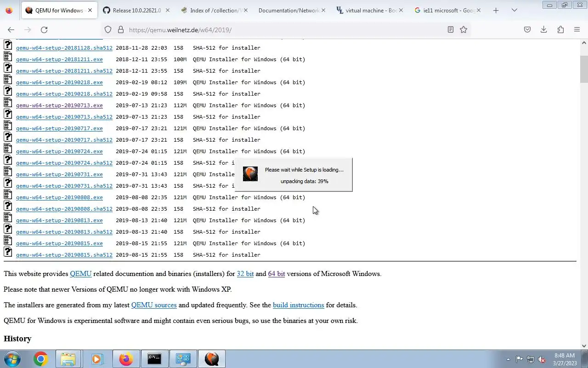Close the Release 10.0.22621.0 tab
This screenshot has height=368, width=588.
(x=167, y=10)
